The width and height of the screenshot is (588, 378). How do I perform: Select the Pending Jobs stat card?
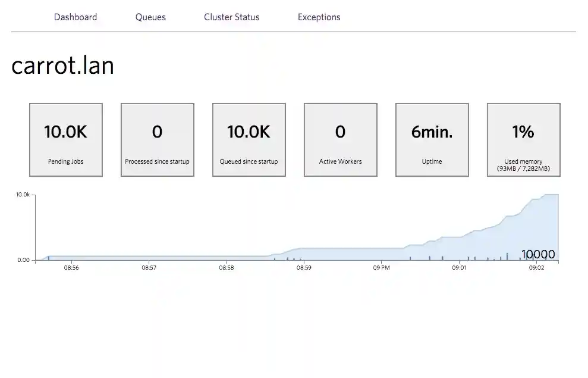click(65, 139)
